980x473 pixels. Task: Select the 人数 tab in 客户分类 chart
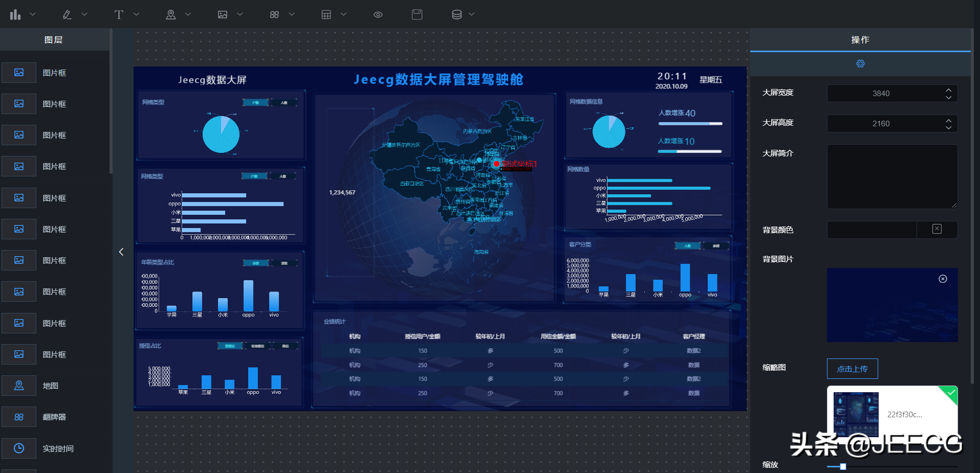click(x=687, y=246)
